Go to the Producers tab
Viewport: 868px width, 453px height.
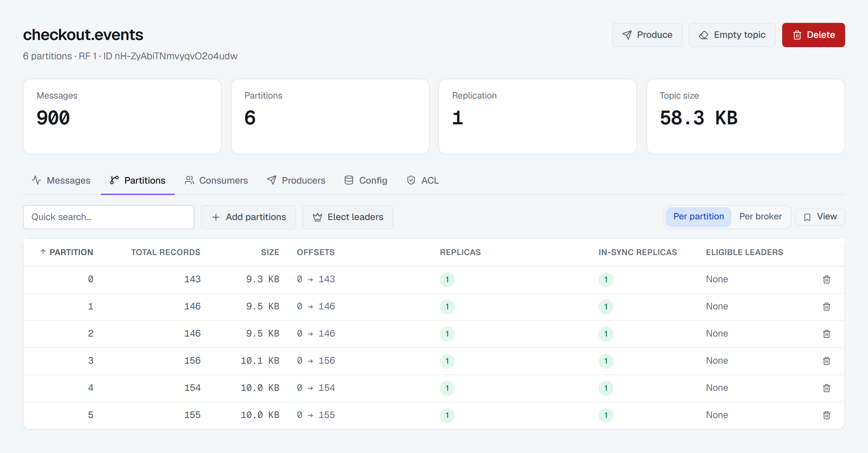296,180
